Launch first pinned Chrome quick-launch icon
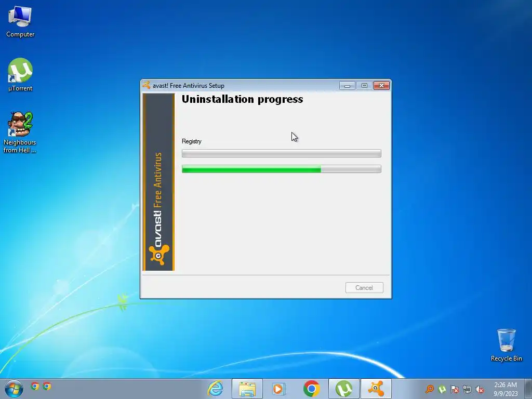Screen dimensions: 532x399 (35, 386)
